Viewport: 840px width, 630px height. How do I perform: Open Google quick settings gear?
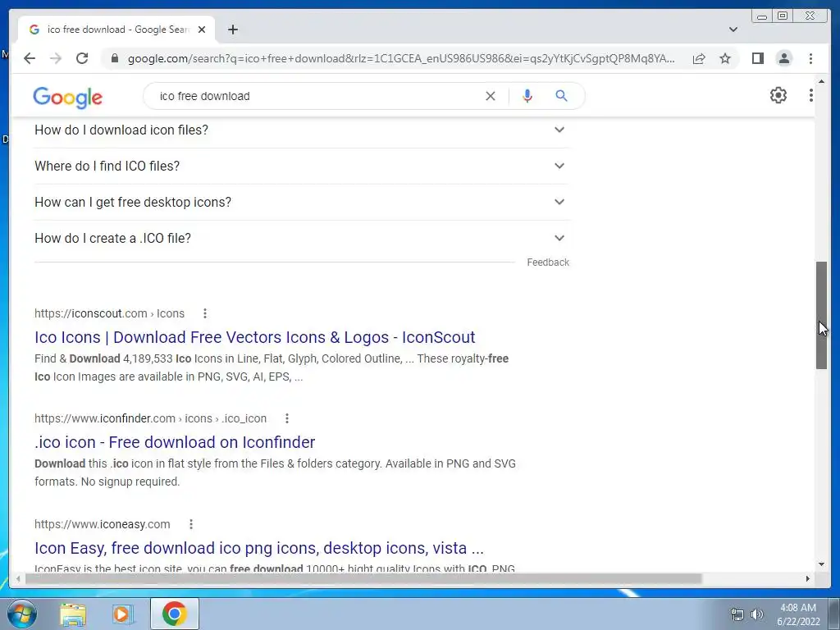click(x=778, y=95)
